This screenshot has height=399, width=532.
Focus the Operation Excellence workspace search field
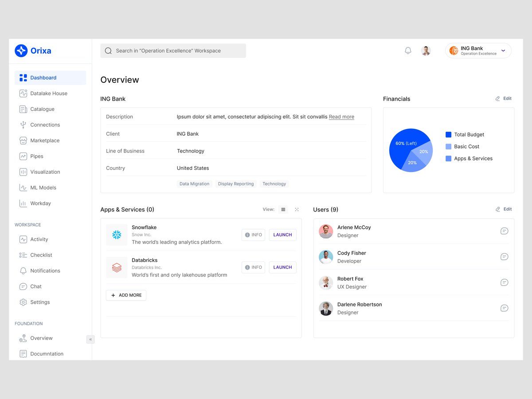tap(173, 51)
